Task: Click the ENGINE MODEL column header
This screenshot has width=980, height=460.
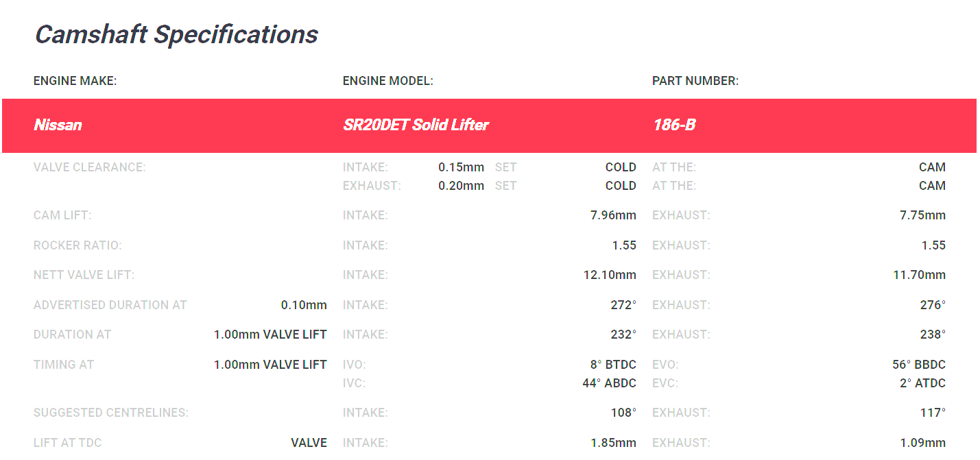Action: [388, 81]
